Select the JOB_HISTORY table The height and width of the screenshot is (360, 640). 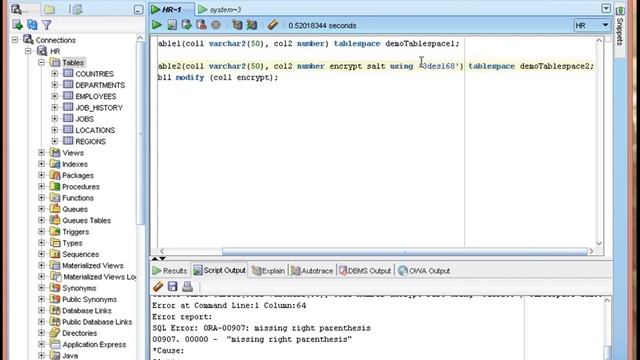(x=99, y=107)
